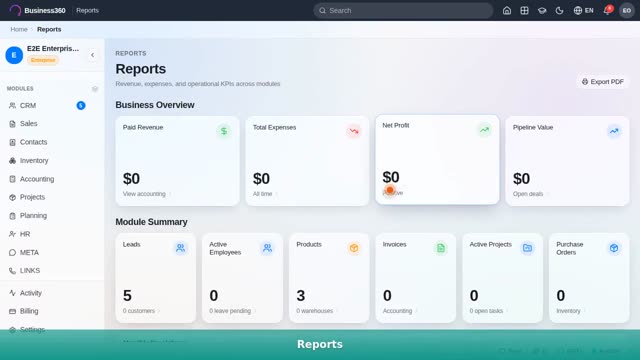Collapse the sidebar with chevron arrow
This screenshot has height=360, width=640.
[x=93, y=55]
